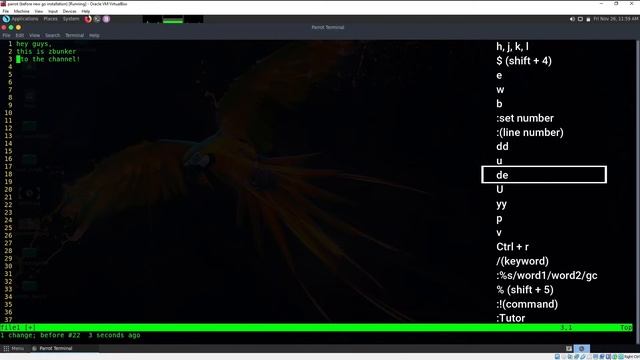Click the green cursor block on line 3
Viewport: 640px width, 360px height.
pyautogui.click(x=18, y=59)
